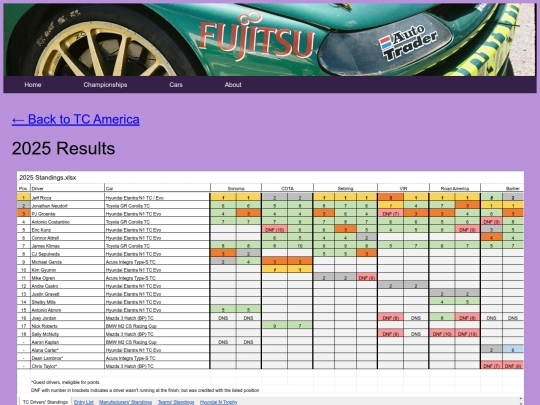Click the VIR column header
540x405 pixels.
coord(403,188)
